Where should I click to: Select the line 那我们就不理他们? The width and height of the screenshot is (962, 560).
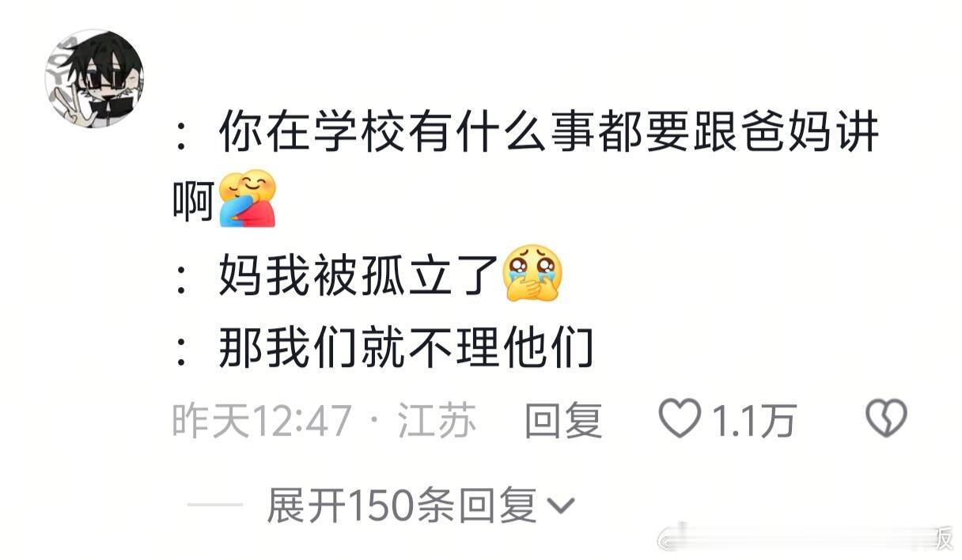click(x=406, y=347)
